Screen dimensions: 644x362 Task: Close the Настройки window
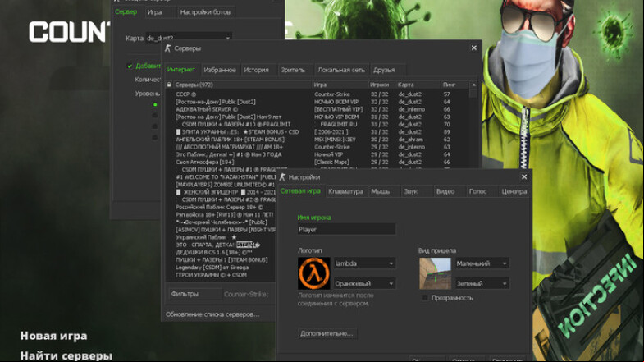pos(524,176)
